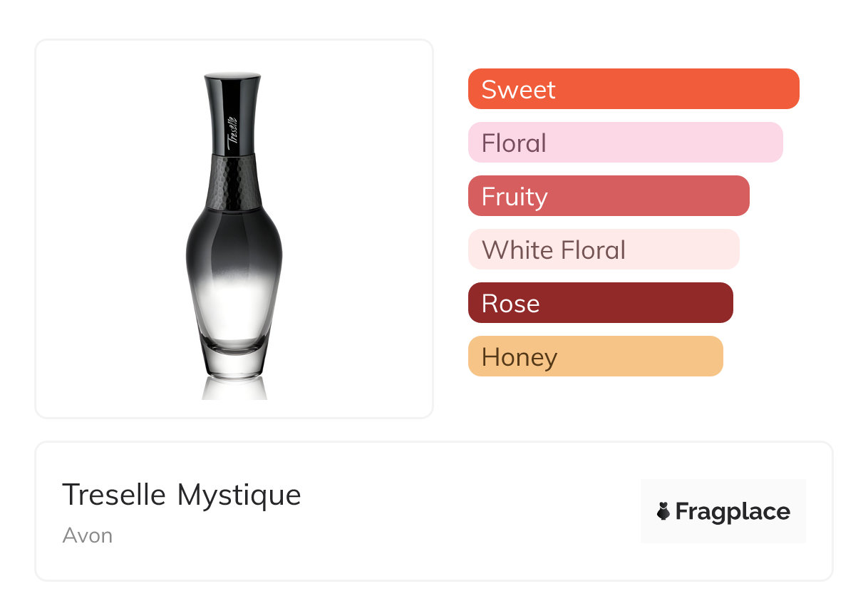Select the Sweet accord bar
Screen dimensions: 868x616
[633, 89]
